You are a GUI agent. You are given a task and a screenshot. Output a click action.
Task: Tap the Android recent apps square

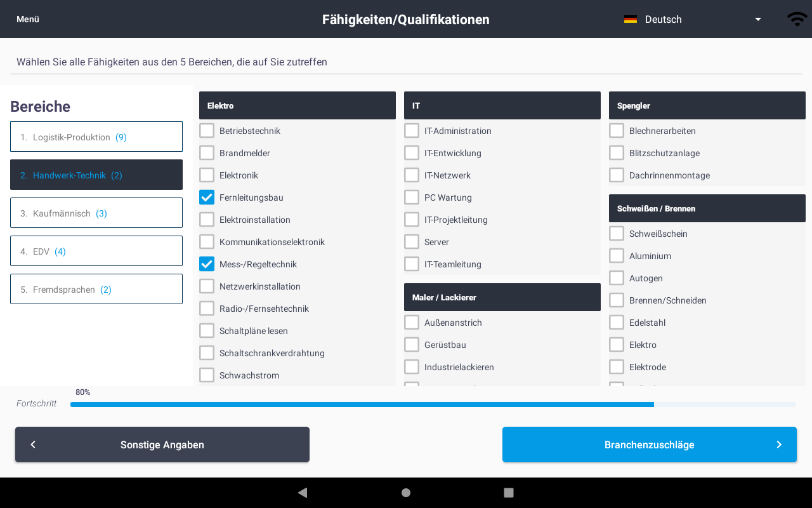coord(508,492)
